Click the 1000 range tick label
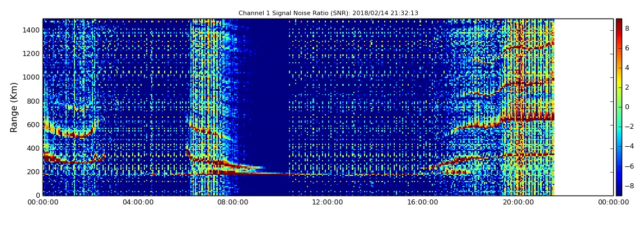The height and width of the screenshot is (228, 644). coord(31,77)
